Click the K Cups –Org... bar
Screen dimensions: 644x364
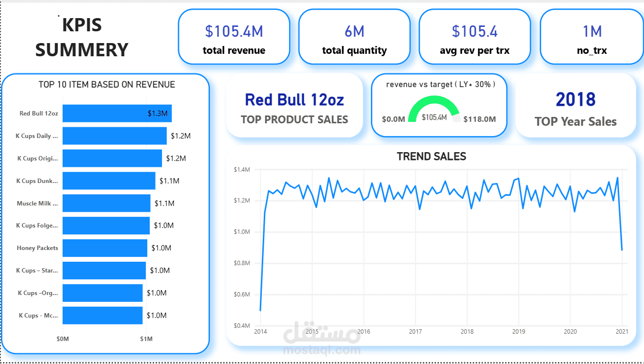pos(102,293)
